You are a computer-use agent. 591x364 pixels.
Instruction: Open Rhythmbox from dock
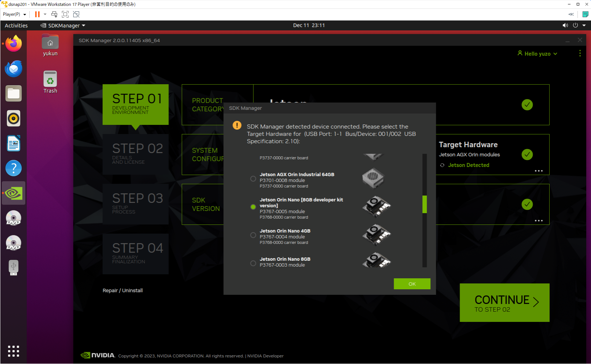pos(14,118)
